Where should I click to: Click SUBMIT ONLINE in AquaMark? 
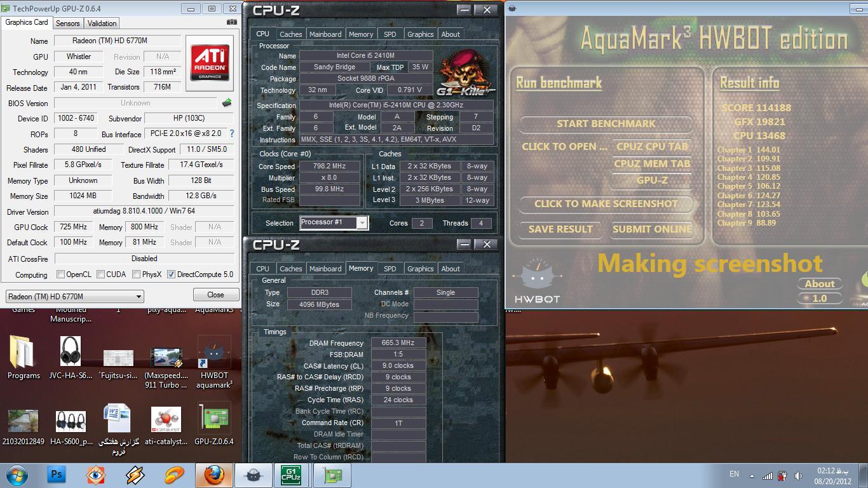click(x=652, y=229)
